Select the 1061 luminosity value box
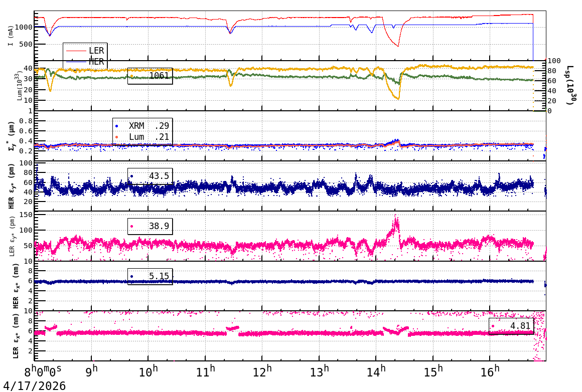 [150, 76]
